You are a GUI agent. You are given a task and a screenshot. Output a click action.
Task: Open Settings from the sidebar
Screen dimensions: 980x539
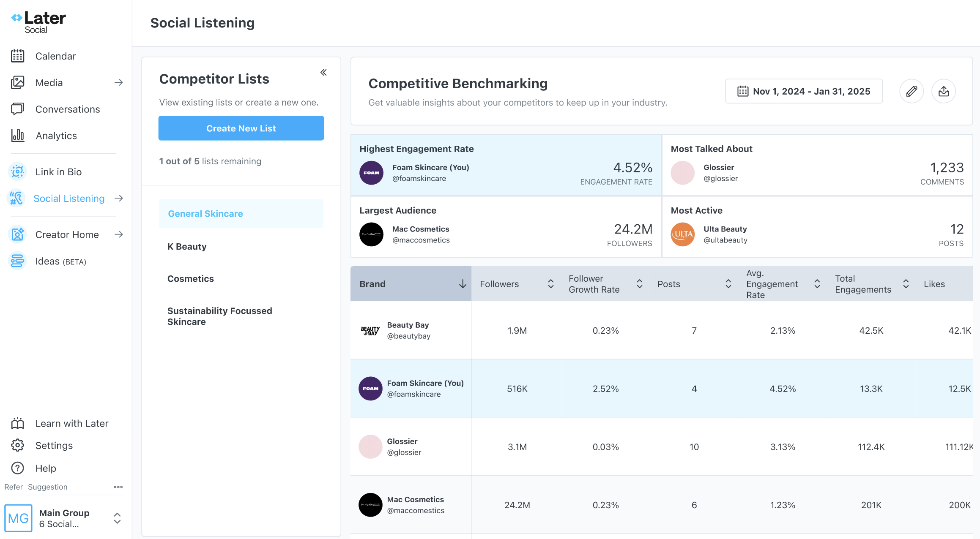point(54,445)
